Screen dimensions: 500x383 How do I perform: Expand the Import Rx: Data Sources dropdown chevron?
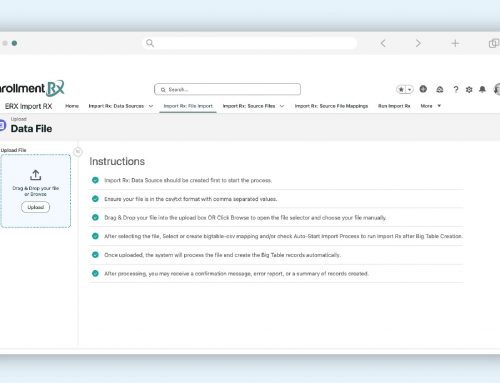(151, 106)
